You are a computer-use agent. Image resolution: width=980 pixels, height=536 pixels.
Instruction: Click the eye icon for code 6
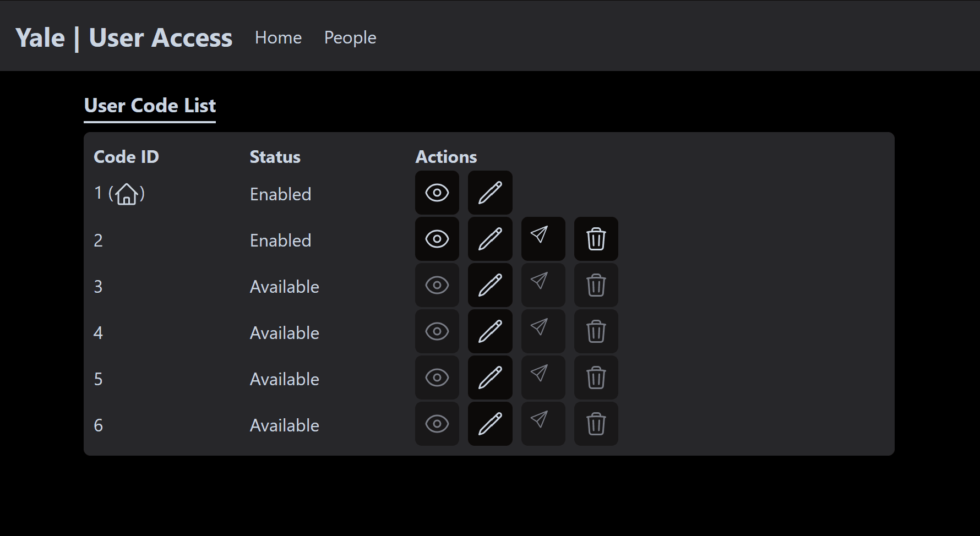(437, 424)
